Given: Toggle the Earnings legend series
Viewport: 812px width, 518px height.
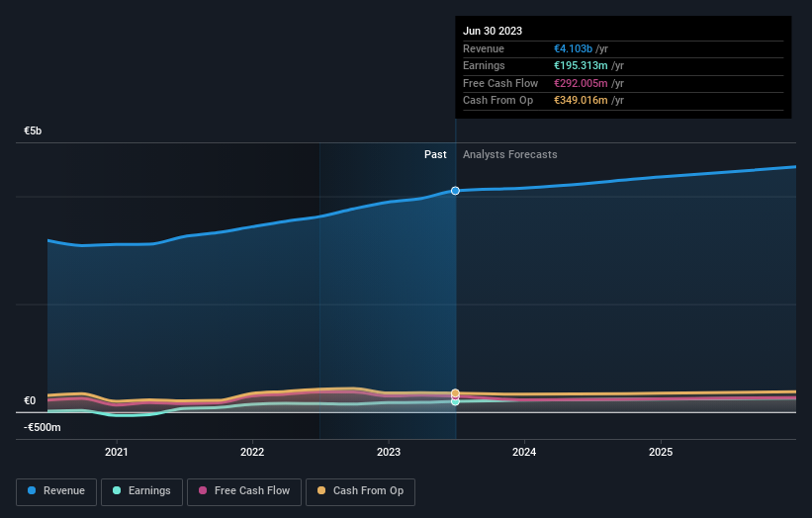Looking at the screenshot, I should pos(141,491).
